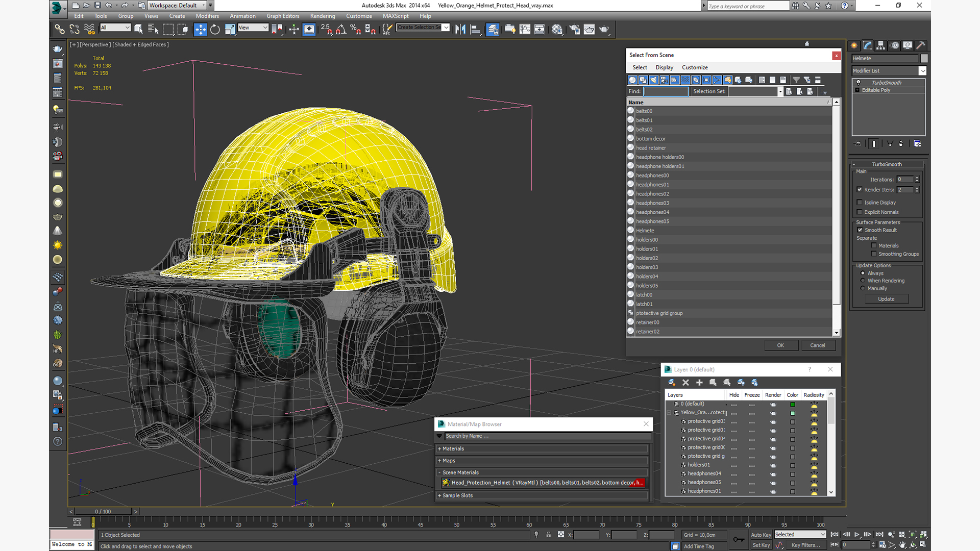Screen dimensions: 980x551
Task: Click the Mirror tool icon
Action: click(460, 30)
